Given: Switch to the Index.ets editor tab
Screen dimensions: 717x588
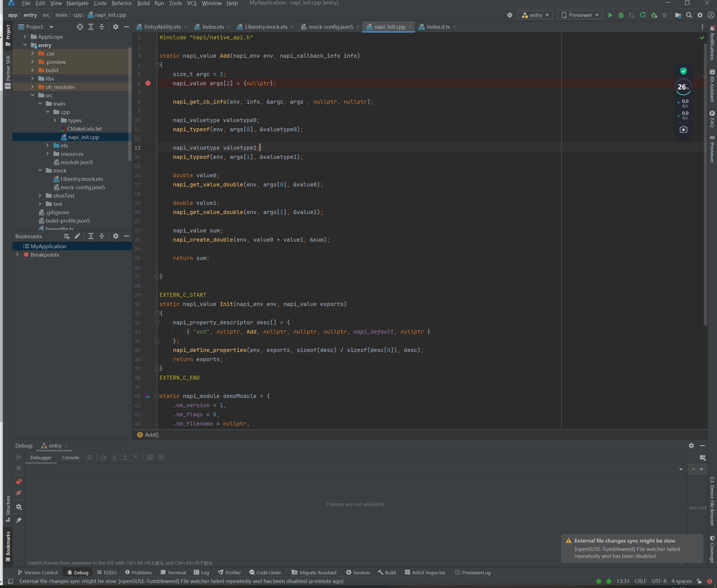Looking at the screenshot, I should click(213, 27).
